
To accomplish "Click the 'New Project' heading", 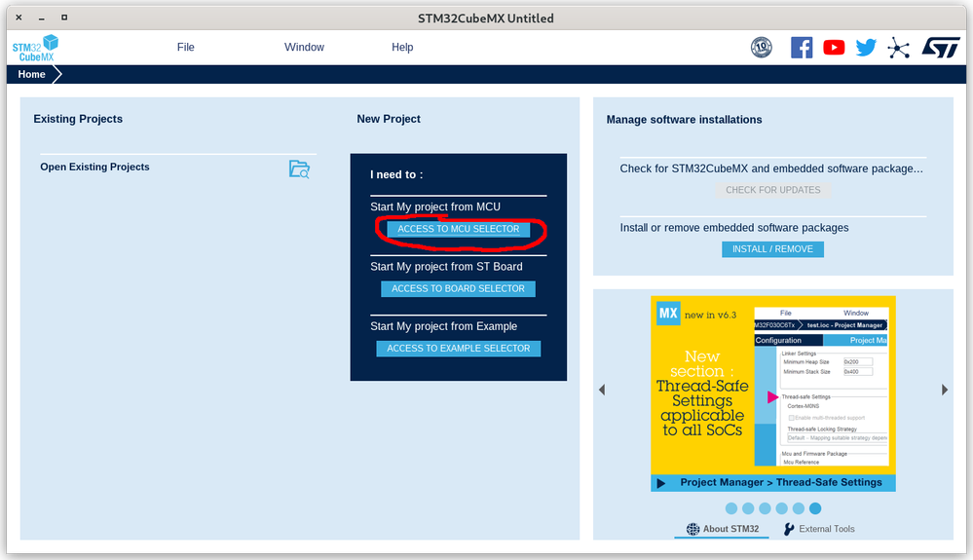I will point(389,119).
